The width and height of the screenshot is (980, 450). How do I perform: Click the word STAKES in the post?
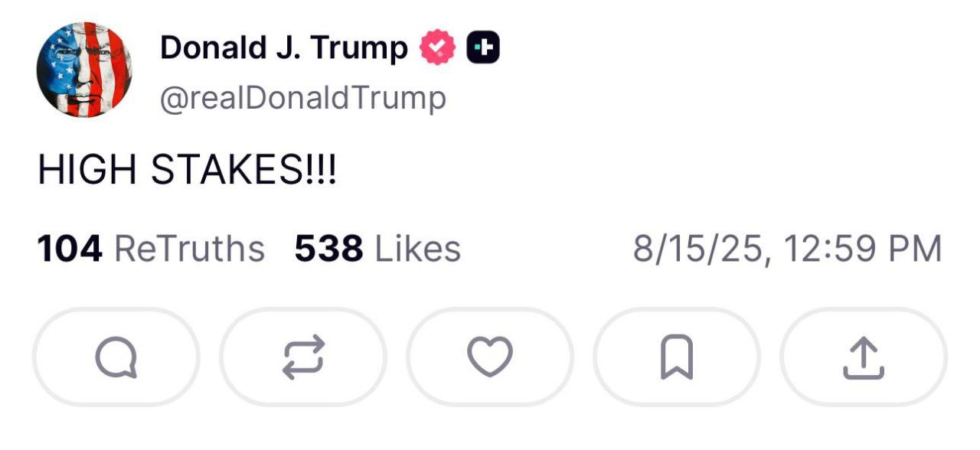click(x=227, y=171)
